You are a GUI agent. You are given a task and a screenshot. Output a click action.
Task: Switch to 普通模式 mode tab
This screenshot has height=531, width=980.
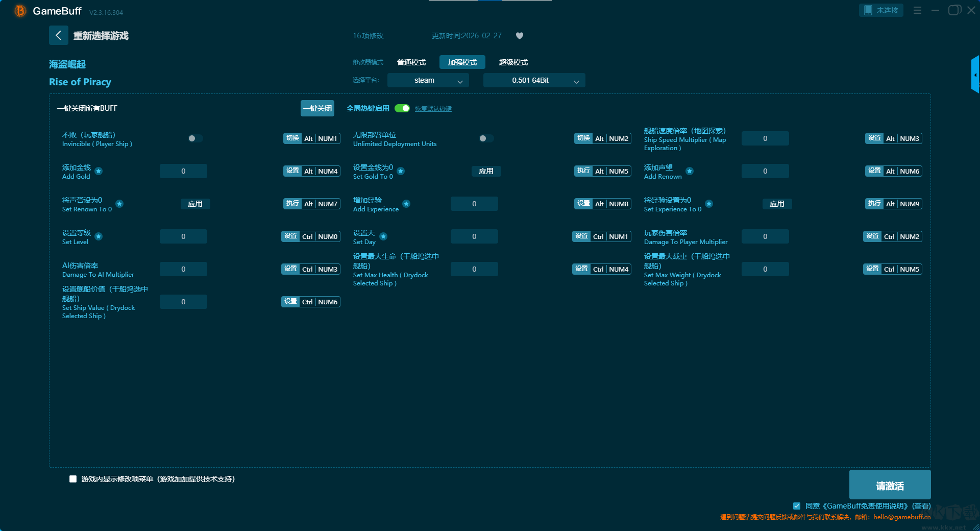[411, 62]
